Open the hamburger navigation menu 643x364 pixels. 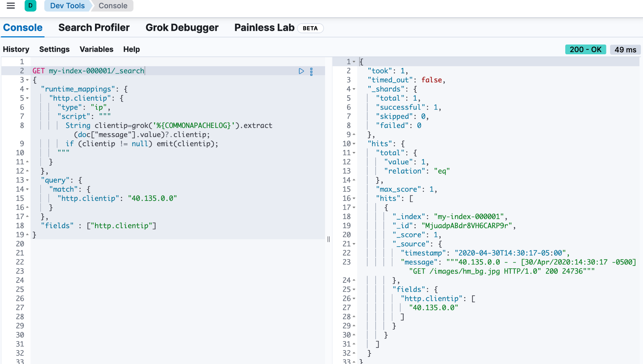pyautogui.click(x=11, y=6)
